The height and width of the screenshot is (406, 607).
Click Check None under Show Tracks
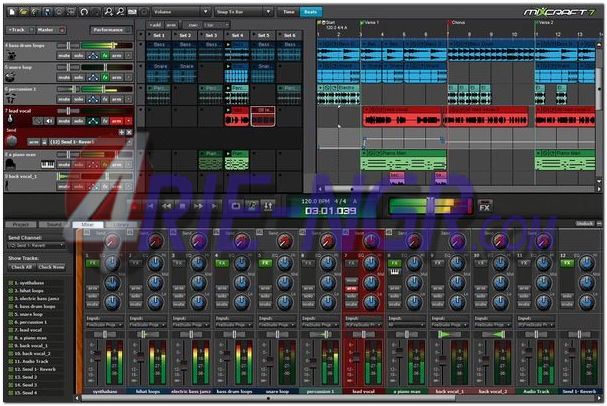(x=51, y=267)
